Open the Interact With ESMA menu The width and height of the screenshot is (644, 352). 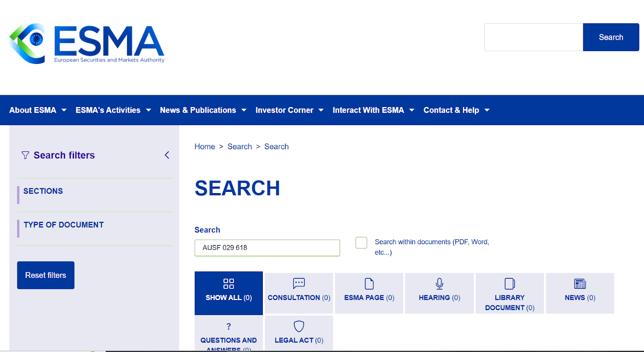click(x=368, y=110)
